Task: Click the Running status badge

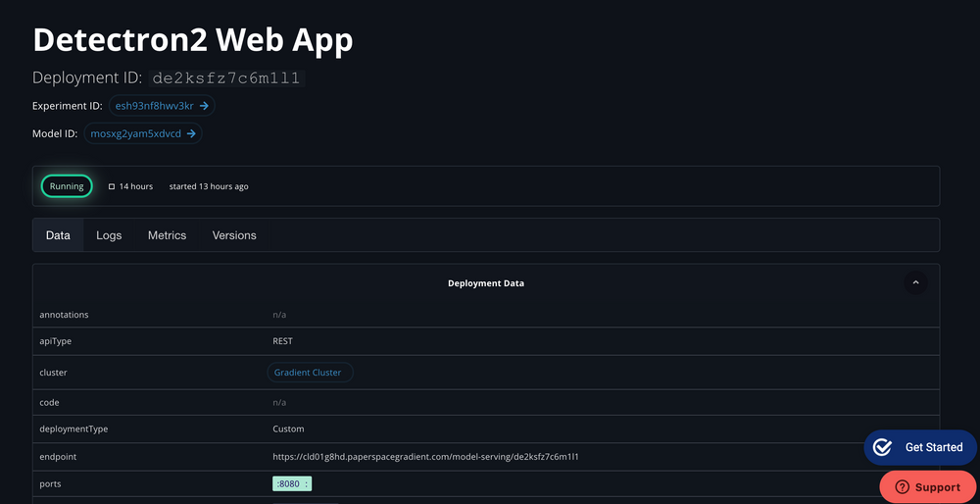Action: coord(67,186)
